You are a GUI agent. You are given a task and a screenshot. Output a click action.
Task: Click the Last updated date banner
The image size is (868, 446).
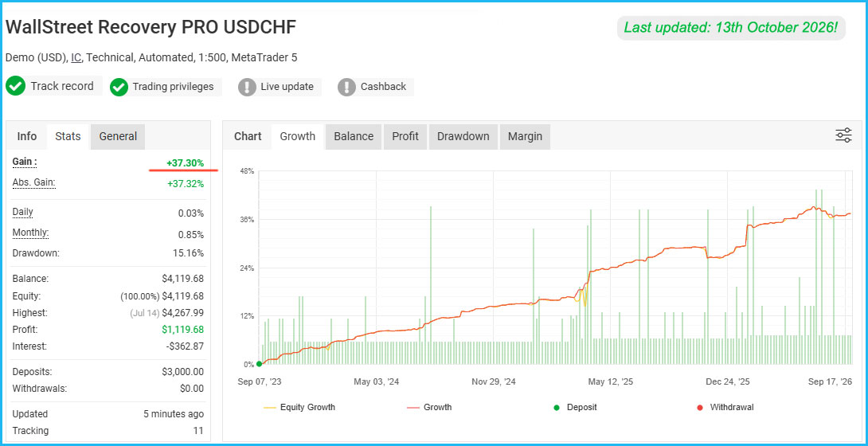point(731,27)
